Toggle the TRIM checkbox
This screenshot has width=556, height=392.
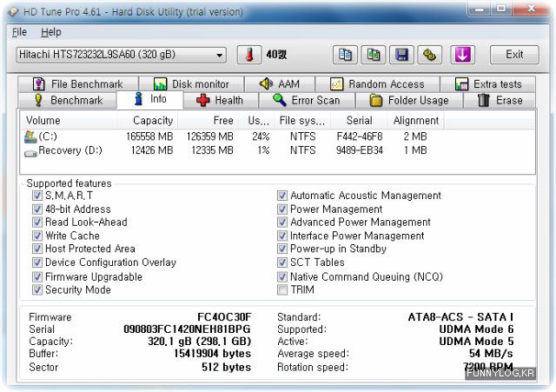point(282,289)
